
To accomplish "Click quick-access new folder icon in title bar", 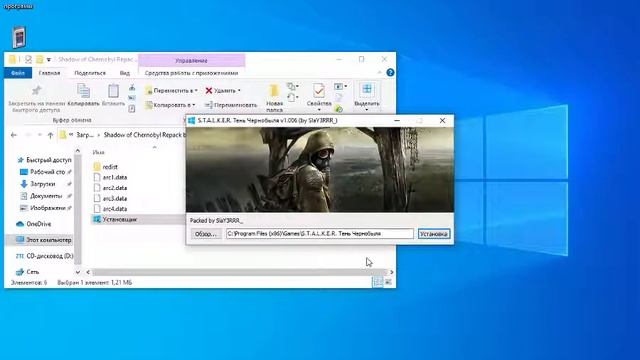I will [x=40, y=60].
